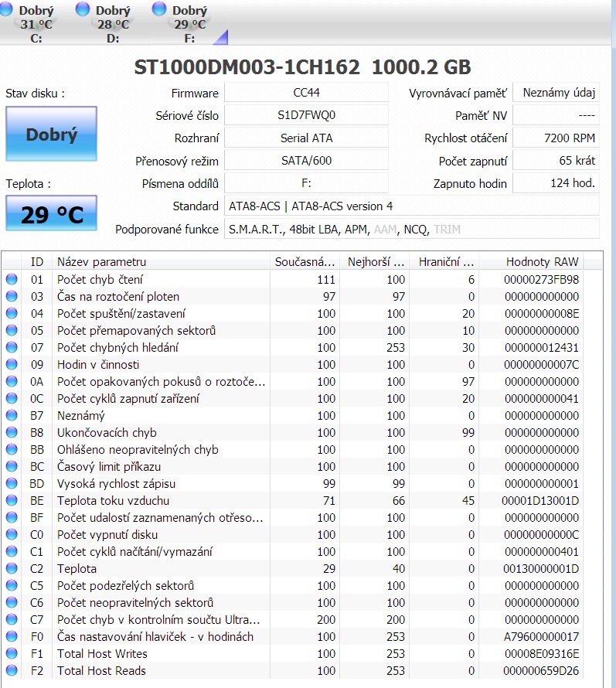Select the Teplota toku vzduchu parameter name
Image resolution: width=616 pixels, height=688 pixels.
click(113, 501)
